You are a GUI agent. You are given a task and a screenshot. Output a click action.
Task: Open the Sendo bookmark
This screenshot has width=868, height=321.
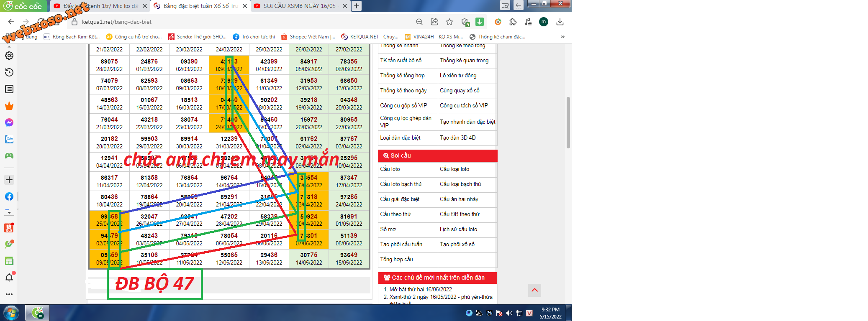pos(197,37)
